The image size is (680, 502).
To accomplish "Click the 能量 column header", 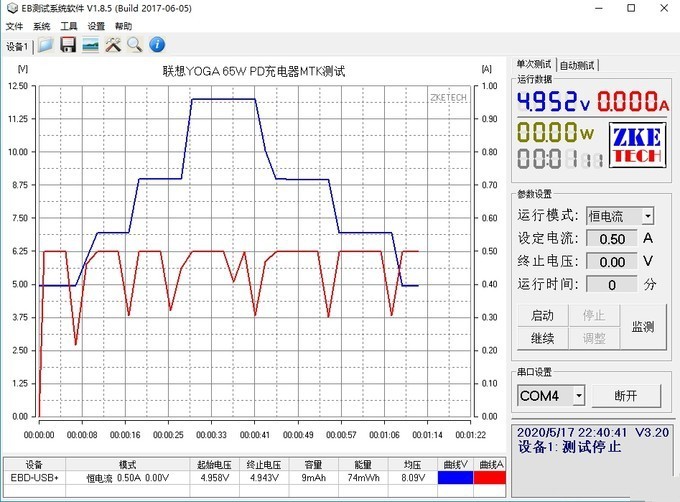I will point(363,465).
